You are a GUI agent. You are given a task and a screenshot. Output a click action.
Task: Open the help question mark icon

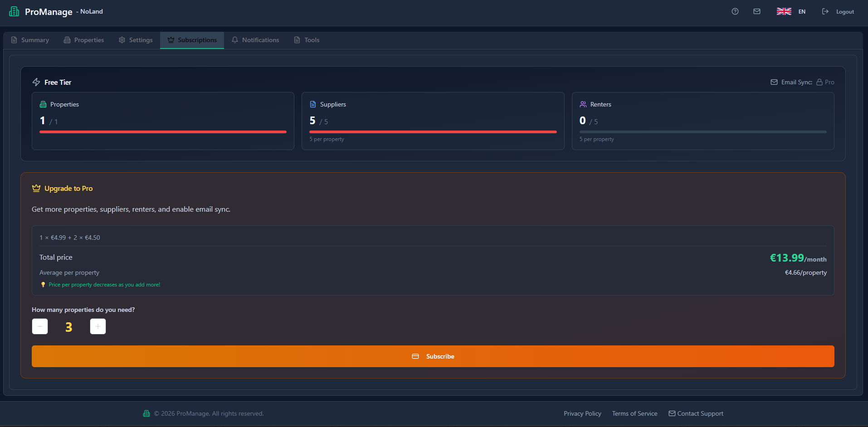tap(735, 11)
